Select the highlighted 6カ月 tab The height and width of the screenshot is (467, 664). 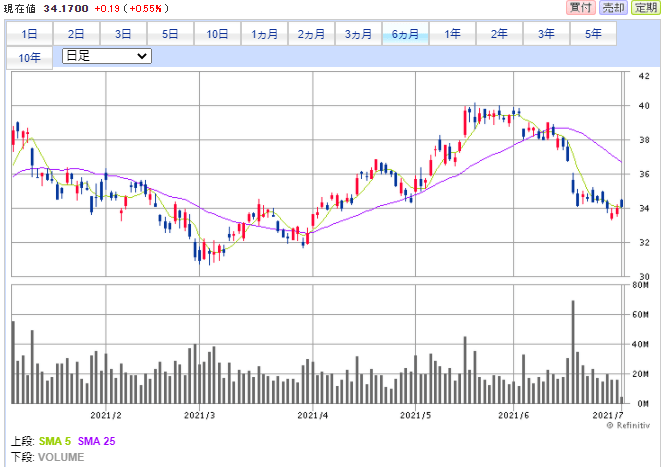click(x=406, y=33)
